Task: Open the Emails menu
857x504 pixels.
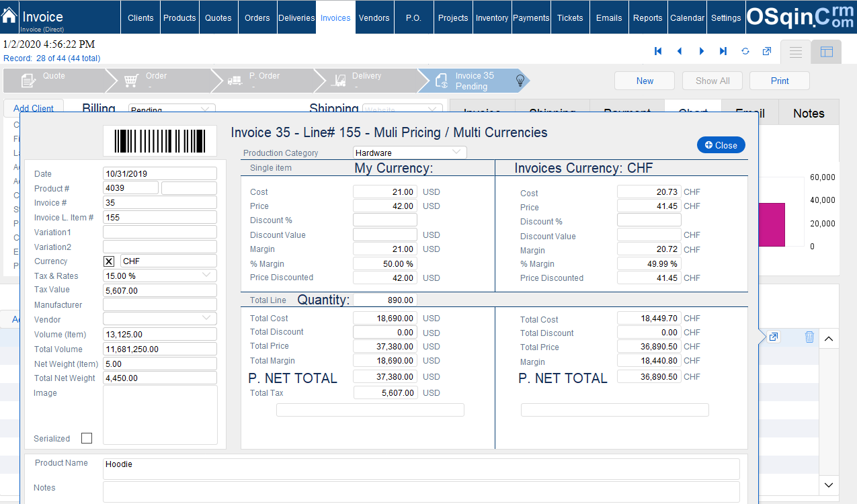Action: coord(609,17)
